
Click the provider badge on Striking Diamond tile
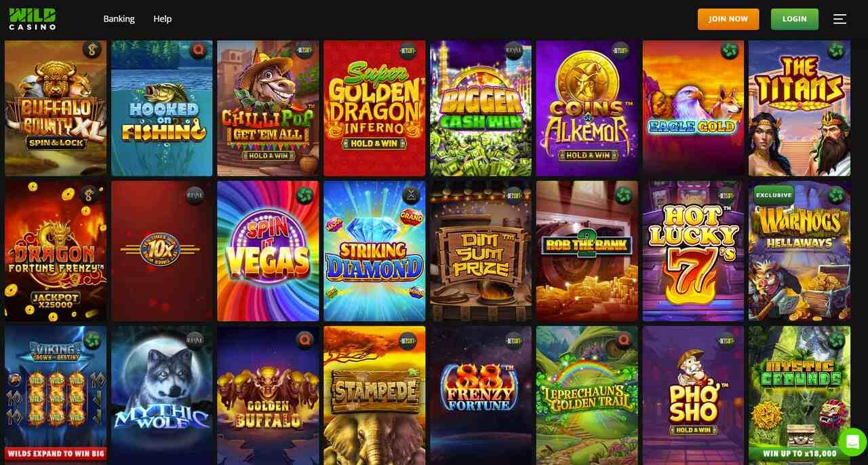tap(411, 196)
